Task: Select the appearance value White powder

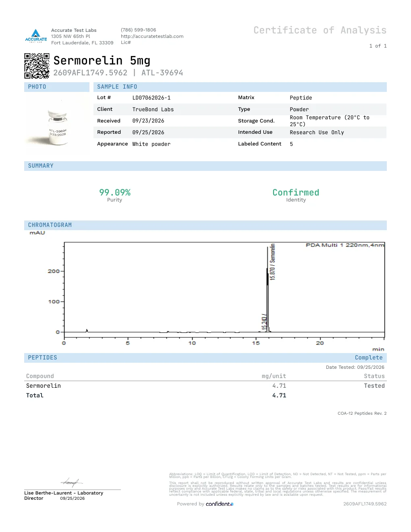Action: (152, 144)
